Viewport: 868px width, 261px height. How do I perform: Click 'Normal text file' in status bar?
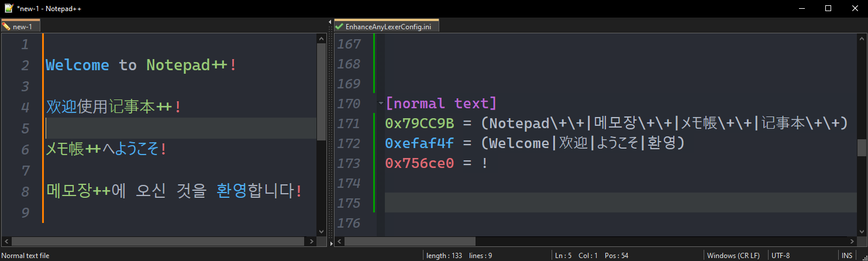click(x=26, y=256)
